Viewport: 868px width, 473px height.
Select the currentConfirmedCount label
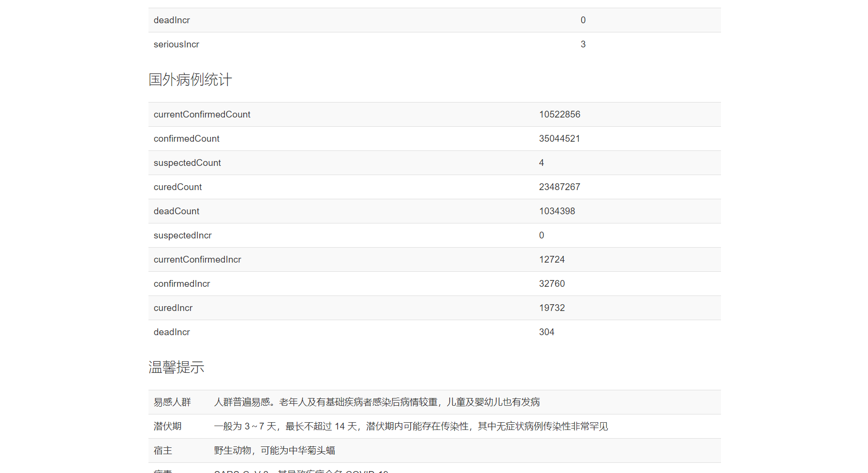coord(202,115)
